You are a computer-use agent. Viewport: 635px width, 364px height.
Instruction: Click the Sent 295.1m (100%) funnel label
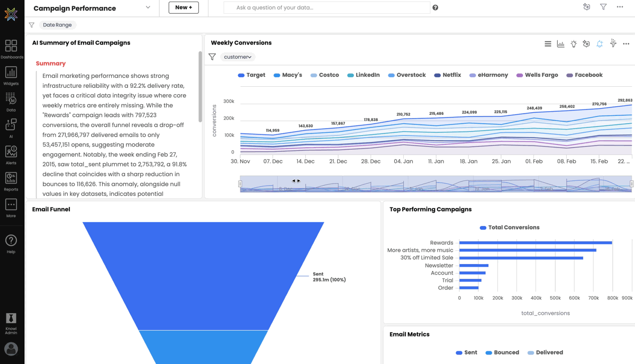coord(329,277)
